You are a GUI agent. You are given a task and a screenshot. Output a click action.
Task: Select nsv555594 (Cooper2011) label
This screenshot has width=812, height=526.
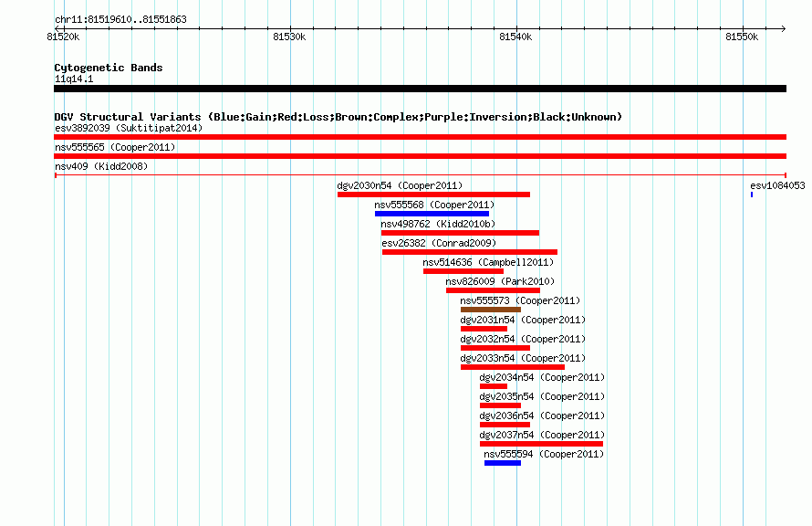(x=544, y=454)
